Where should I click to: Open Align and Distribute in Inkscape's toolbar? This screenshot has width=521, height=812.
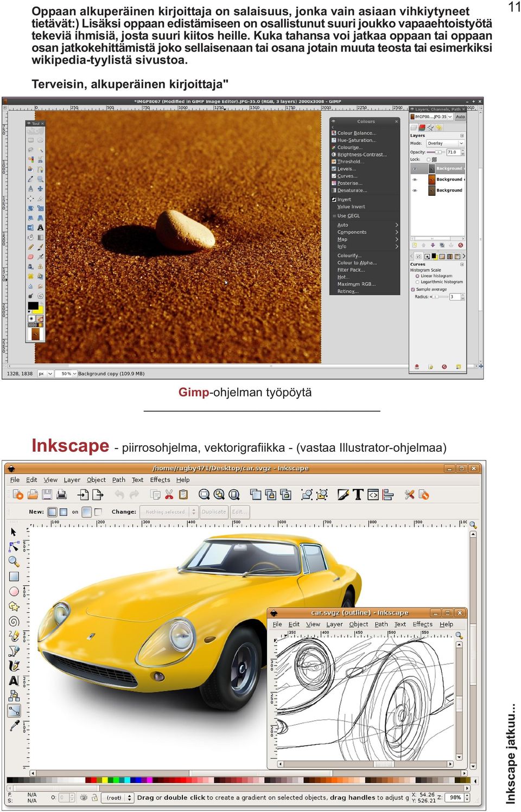tap(387, 494)
